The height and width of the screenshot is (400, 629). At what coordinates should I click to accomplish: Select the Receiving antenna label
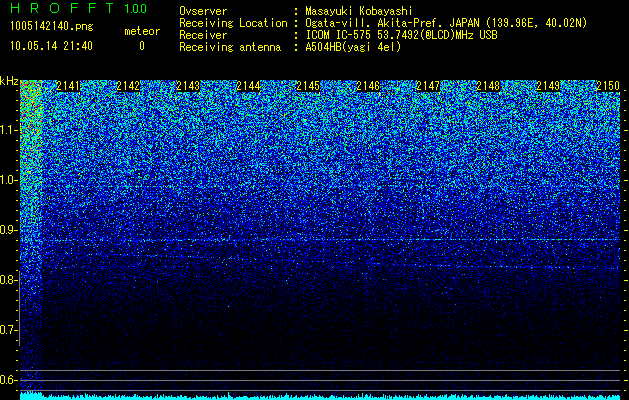(230, 47)
